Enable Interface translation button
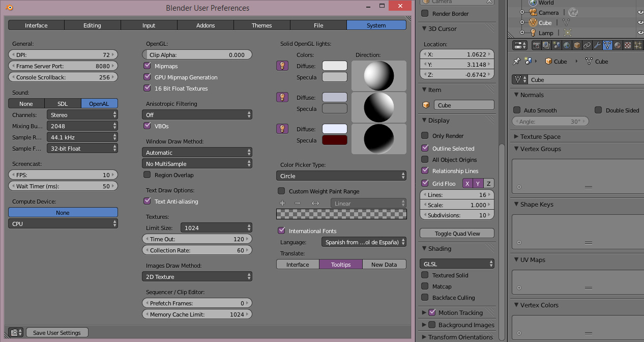This screenshot has height=342, width=644. (298, 265)
